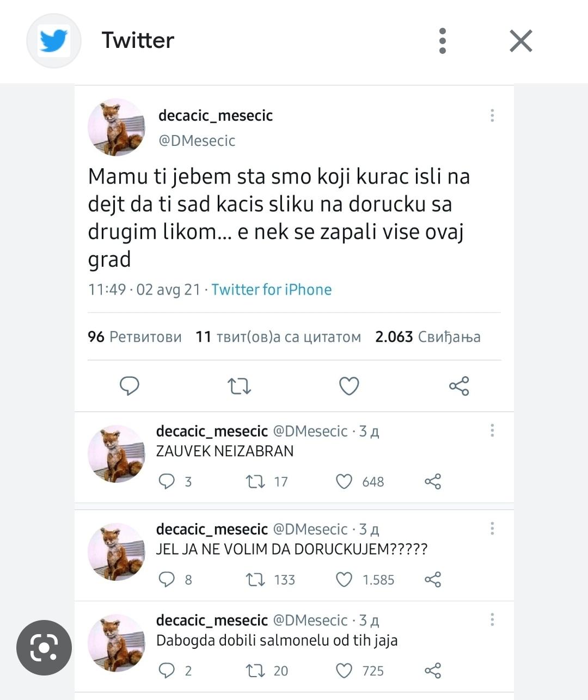This screenshot has width=588, height=700.
Task: Like the salmonelu reply tweet
Action: (x=344, y=671)
